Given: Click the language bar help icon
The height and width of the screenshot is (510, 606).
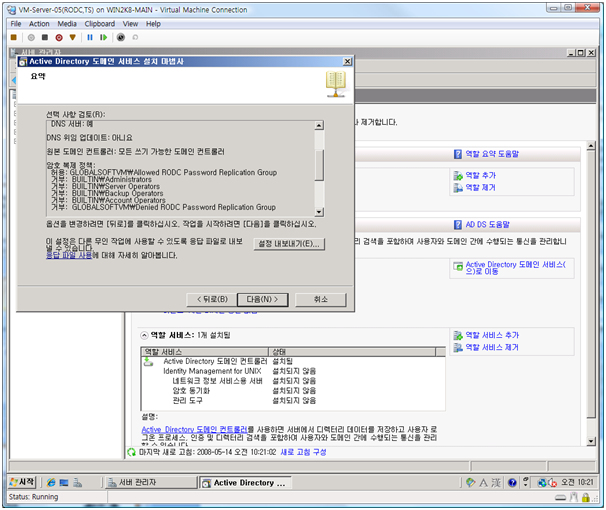Looking at the screenshot, I should pos(512,483).
